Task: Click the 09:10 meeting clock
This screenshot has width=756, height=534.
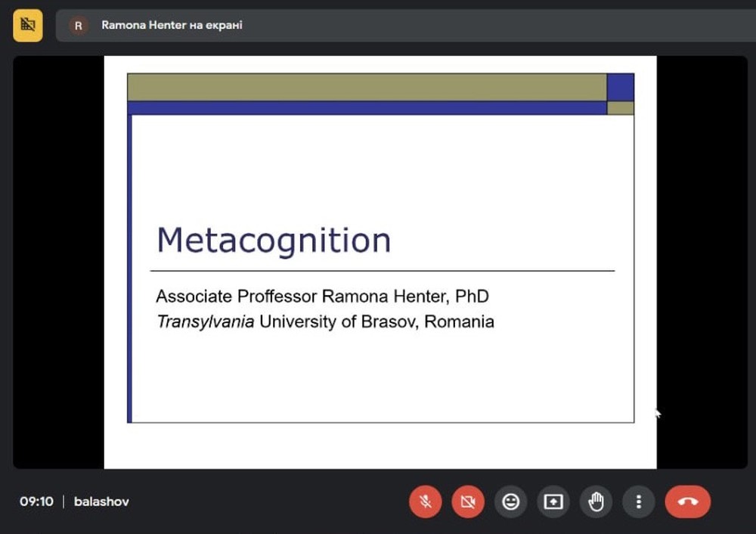Action: [x=36, y=501]
